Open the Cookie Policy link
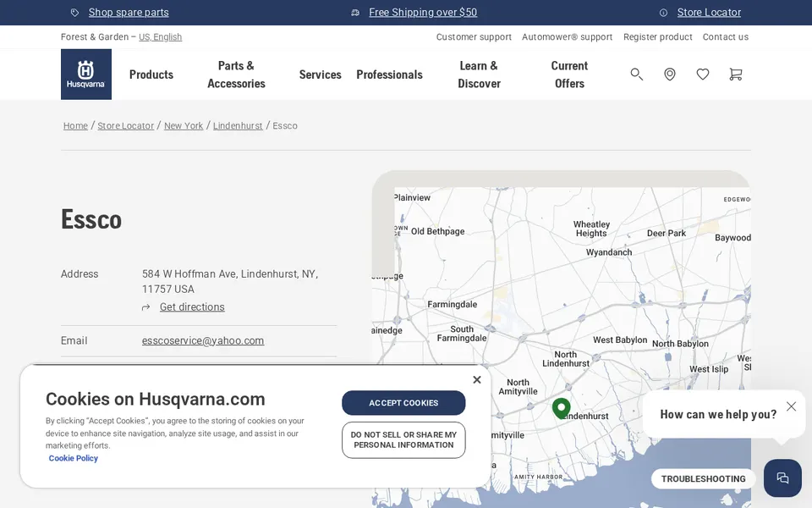The height and width of the screenshot is (508, 812). click(x=73, y=458)
